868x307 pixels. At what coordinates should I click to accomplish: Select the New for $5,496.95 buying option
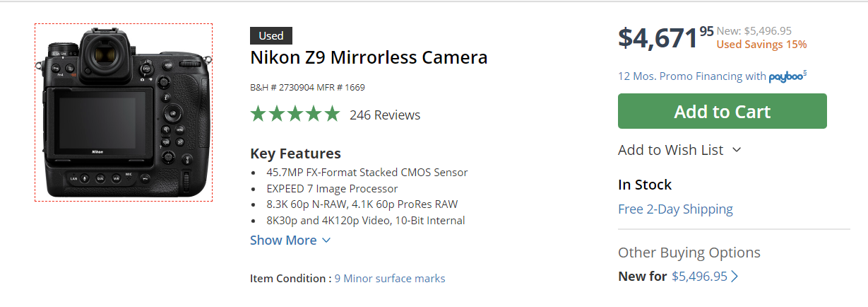point(671,277)
